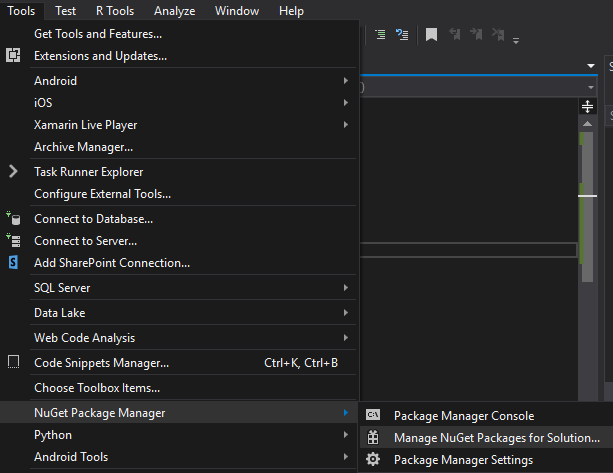
Task: Select Web Code Analysis entry
Action: pos(179,338)
